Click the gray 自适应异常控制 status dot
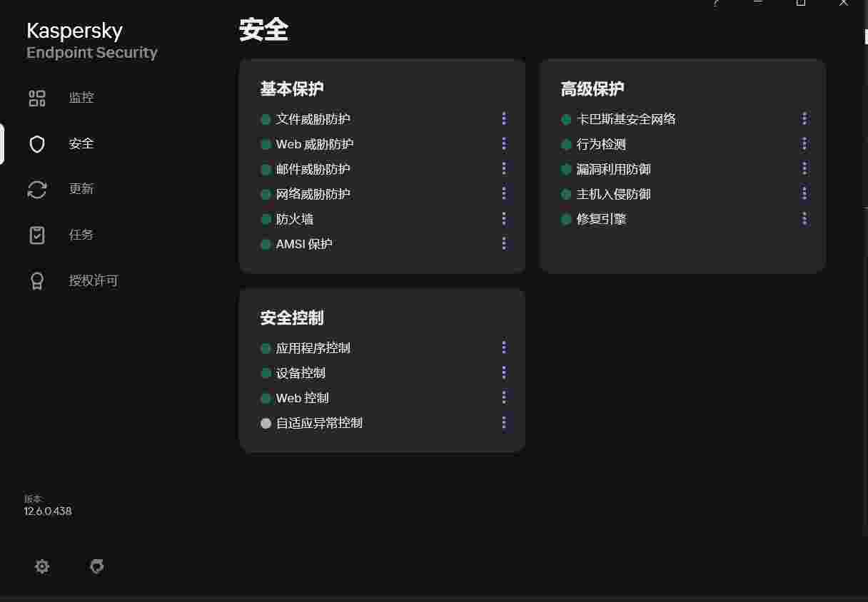The height and width of the screenshot is (602, 868). 266,423
